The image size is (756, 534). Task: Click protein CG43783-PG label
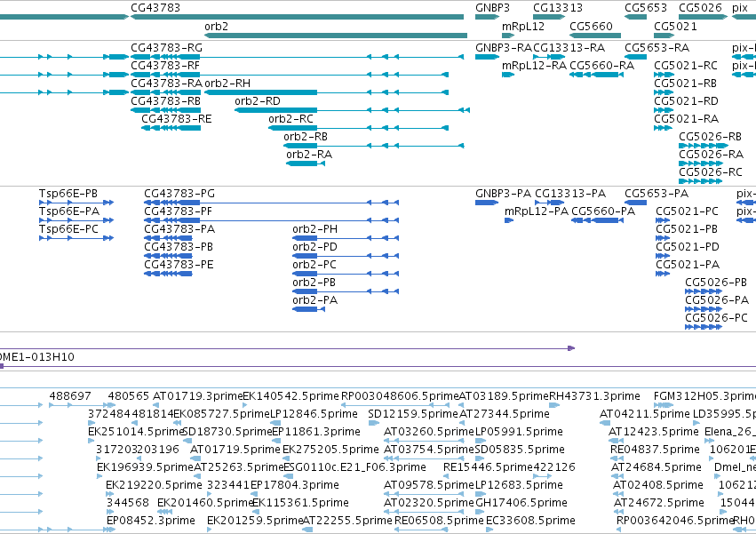(179, 194)
